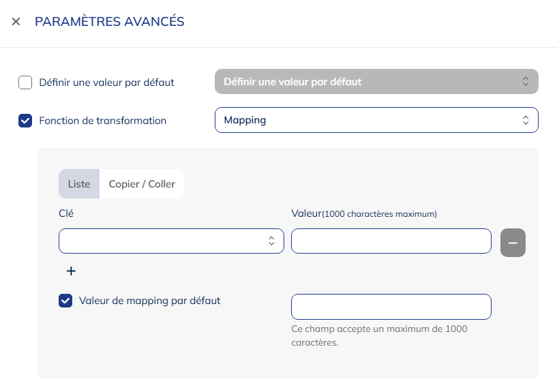
Task: Toggle 'Définir une valeur par défaut' checkbox
Action: pyautogui.click(x=25, y=82)
